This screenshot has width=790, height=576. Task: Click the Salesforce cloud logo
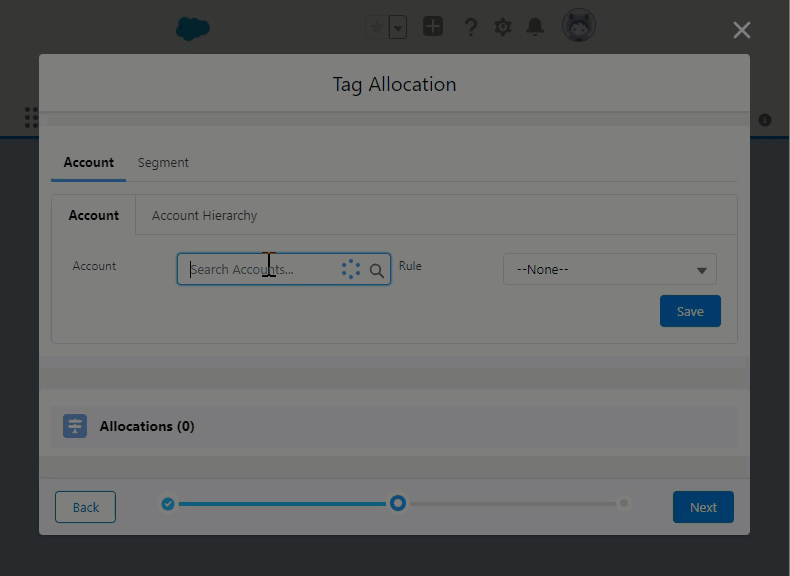click(x=192, y=28)
